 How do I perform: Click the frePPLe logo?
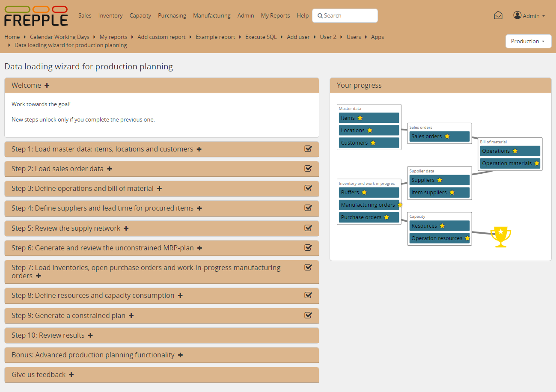pyautogui.click(x=36, y=16)
